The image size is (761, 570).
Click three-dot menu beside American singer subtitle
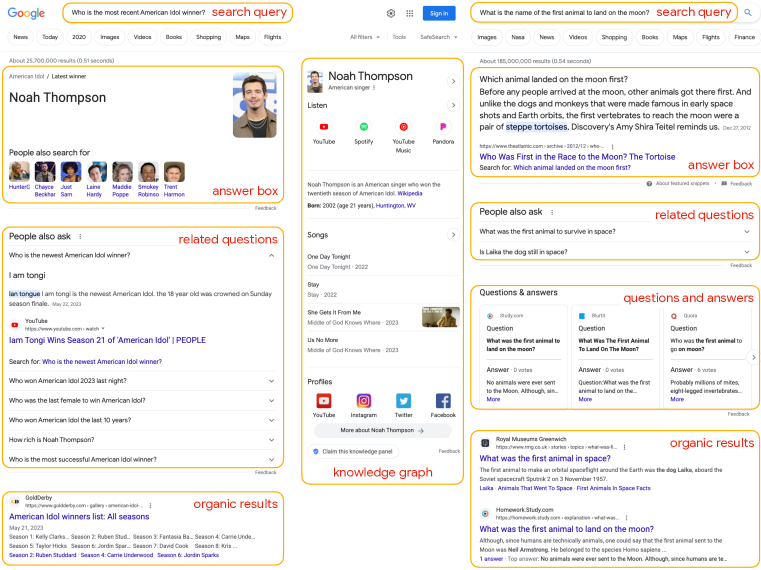[374, 88]
